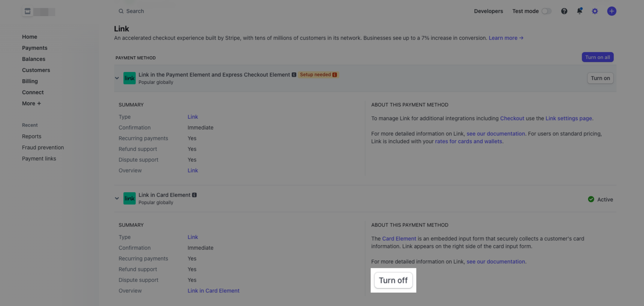The width and height of the screenshot is (644, 306).
Task: Expand the More menu in sidebar
Action: 31,103
